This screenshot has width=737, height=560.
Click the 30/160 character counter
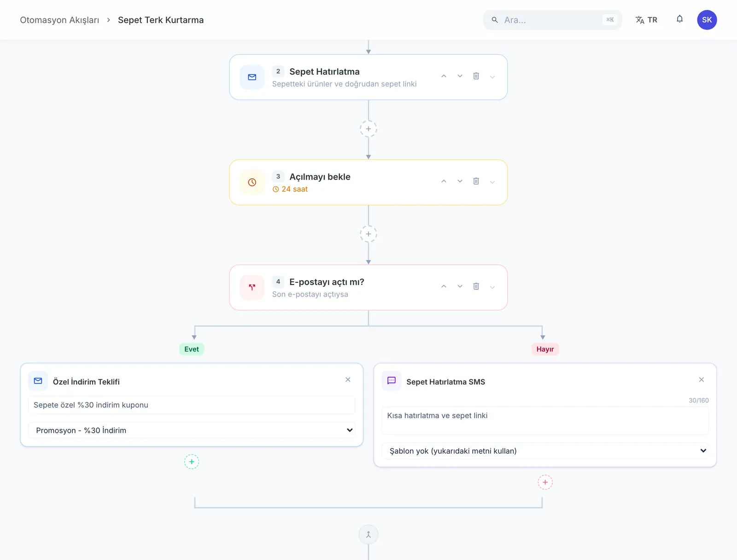point(698,400)
